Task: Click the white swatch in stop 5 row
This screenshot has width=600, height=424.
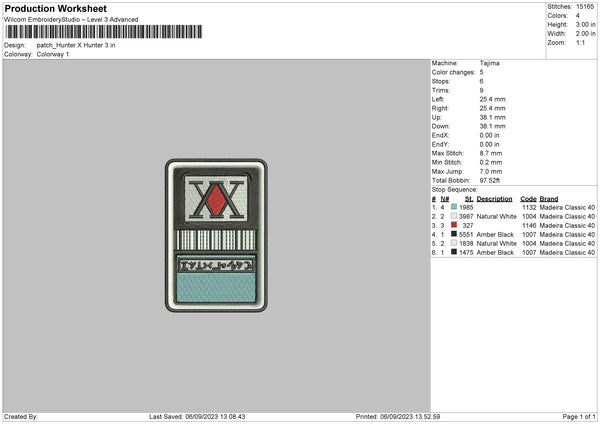Action: pos(454,243)
